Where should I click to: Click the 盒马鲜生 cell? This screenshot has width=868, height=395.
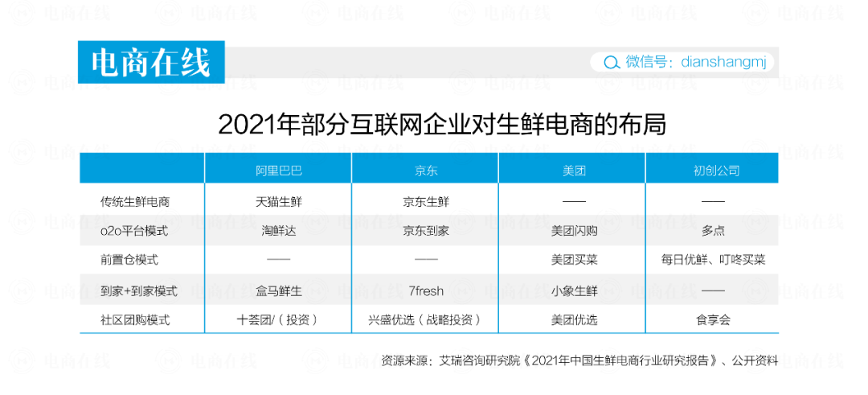278,291
